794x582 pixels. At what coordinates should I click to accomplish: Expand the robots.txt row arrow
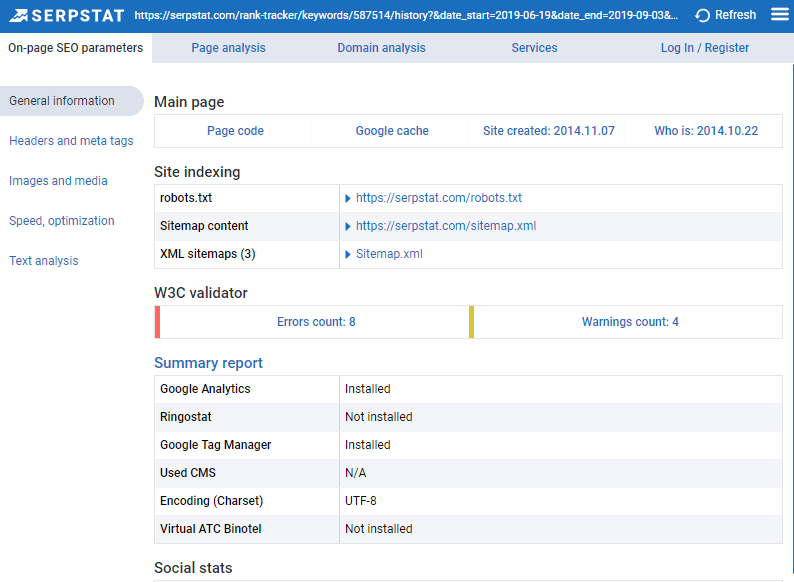[348, 199]
